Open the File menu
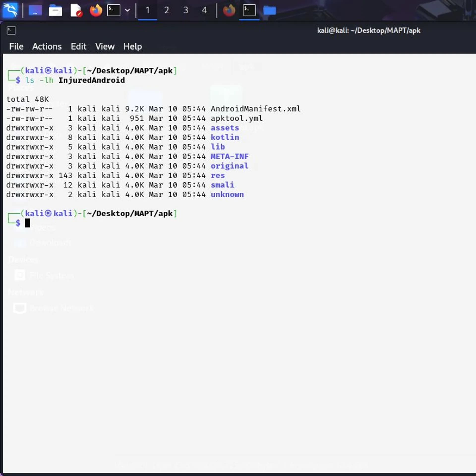This screenshot has height=476, width=476. [16, 46]
